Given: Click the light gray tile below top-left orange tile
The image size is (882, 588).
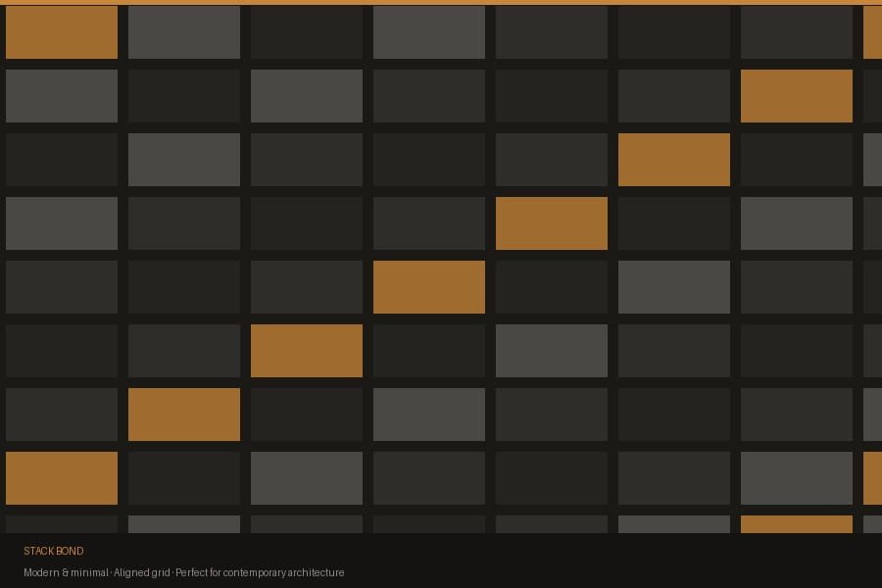Looking at the screenshot, I should [x=62, y=96].
